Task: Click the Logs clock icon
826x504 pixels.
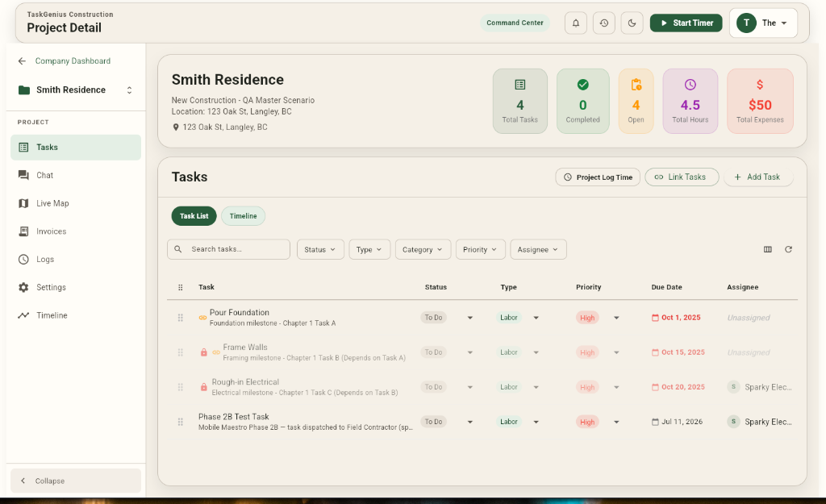Action: tap(23, 259)
